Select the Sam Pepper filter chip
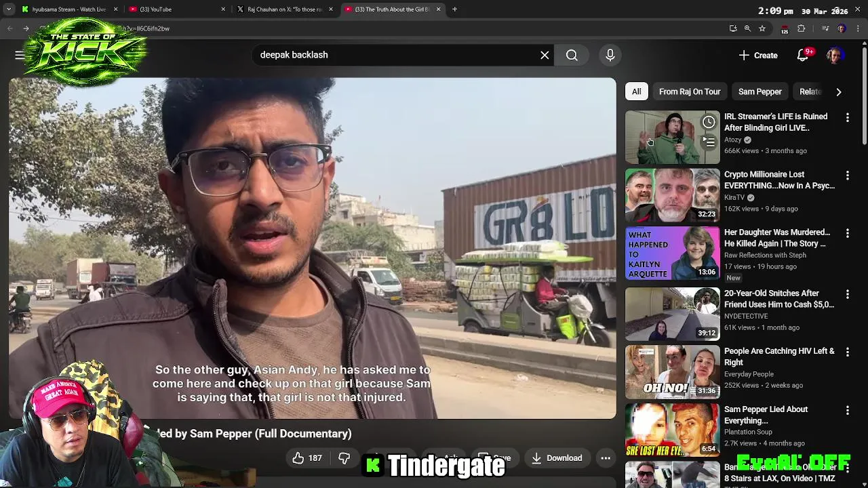Viewport: 868px width, 488px height. 759,91
